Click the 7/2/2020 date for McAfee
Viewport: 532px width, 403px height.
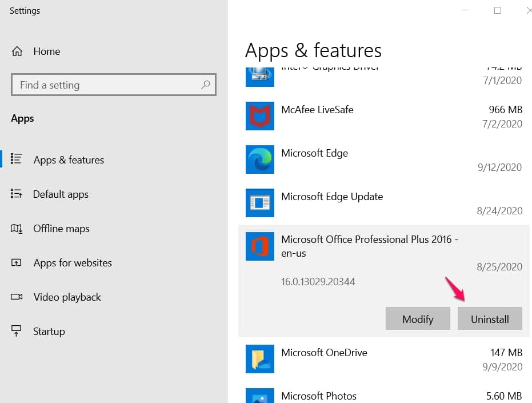(x=502, y=124)
